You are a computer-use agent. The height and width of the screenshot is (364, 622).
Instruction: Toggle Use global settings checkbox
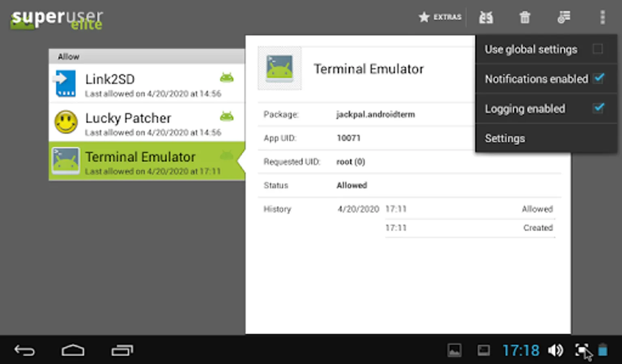click(x=598, y=49)
